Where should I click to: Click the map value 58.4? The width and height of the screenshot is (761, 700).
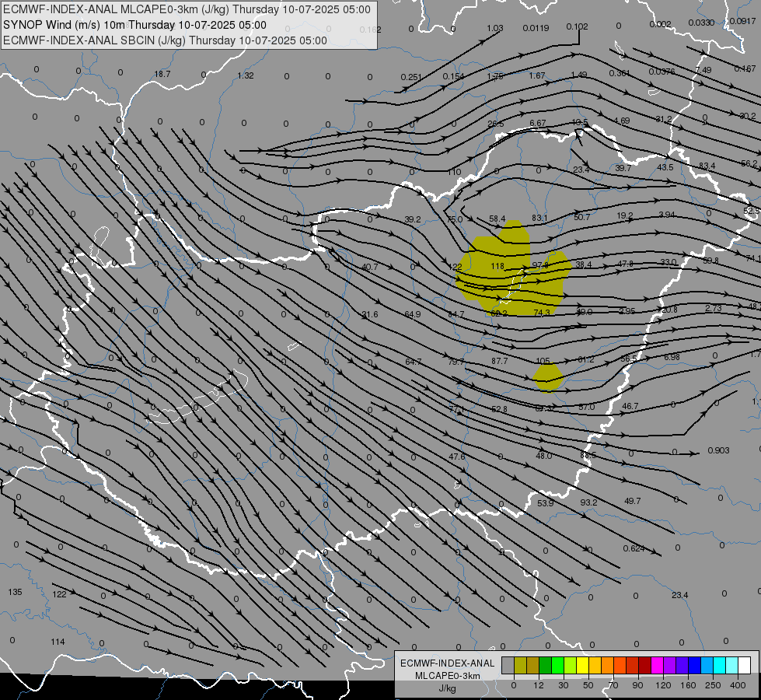(497, 219)
